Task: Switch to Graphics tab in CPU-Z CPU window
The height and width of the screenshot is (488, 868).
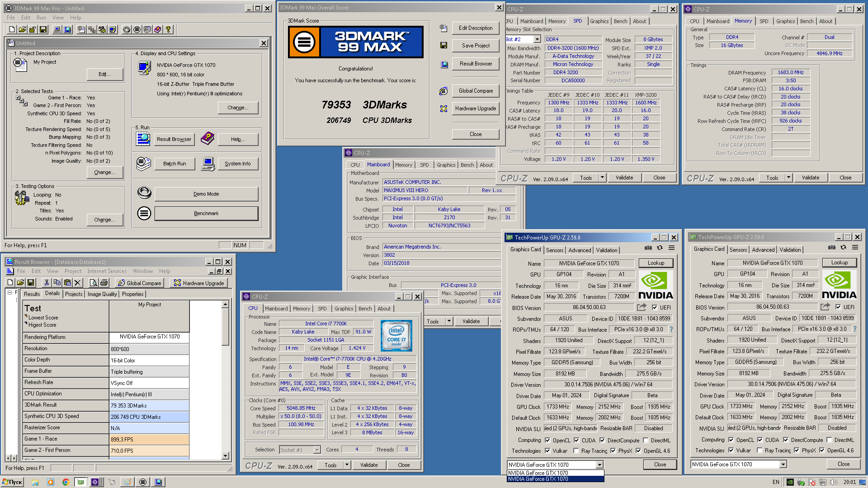Action: (x=344, y=309)
